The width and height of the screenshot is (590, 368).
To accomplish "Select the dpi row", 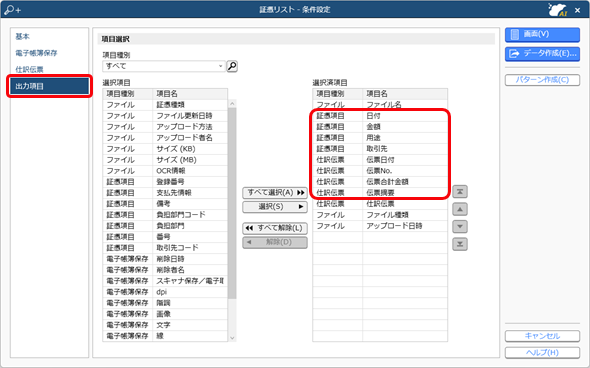I will (x=165, y=292).
